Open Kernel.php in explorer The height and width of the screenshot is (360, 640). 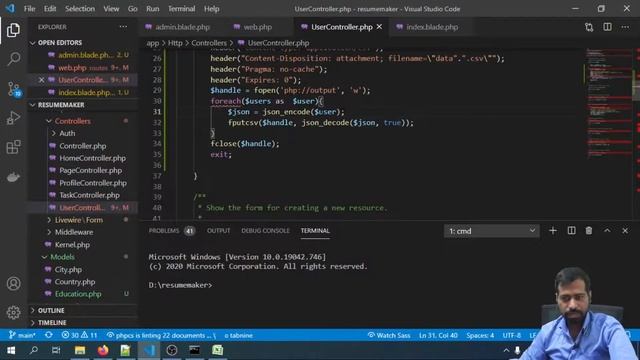[72, 244]
